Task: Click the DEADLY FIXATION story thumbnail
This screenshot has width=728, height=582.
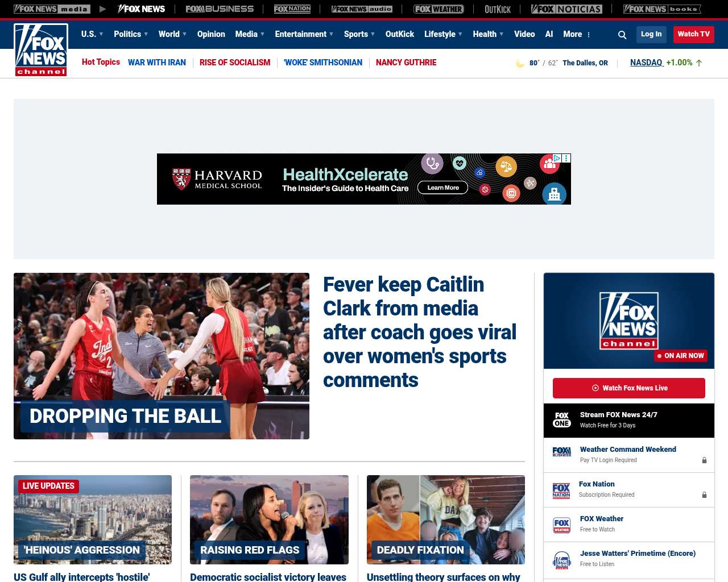Action: 446,519
